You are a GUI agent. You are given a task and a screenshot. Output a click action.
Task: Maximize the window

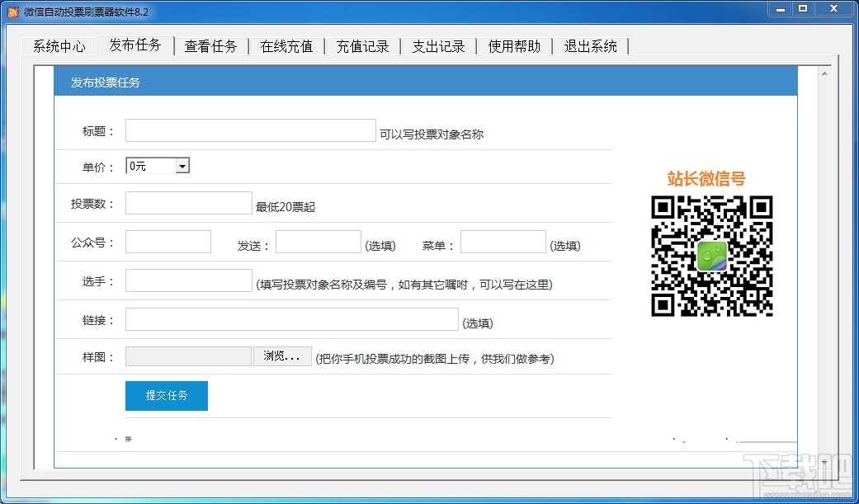(803, 8)
